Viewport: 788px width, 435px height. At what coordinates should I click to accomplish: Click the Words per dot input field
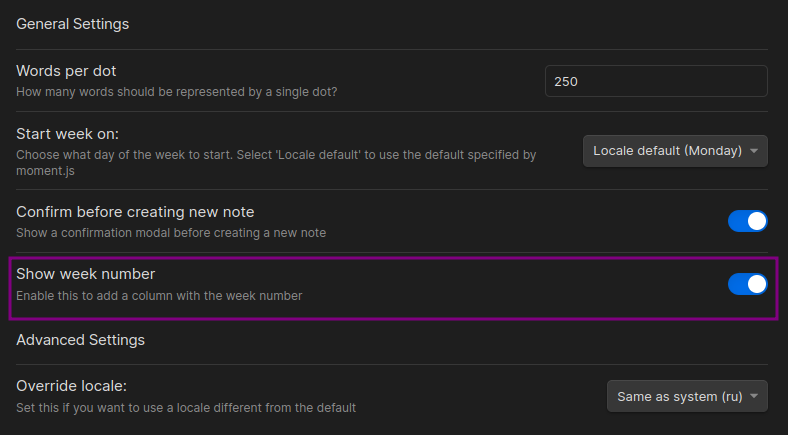656,81
